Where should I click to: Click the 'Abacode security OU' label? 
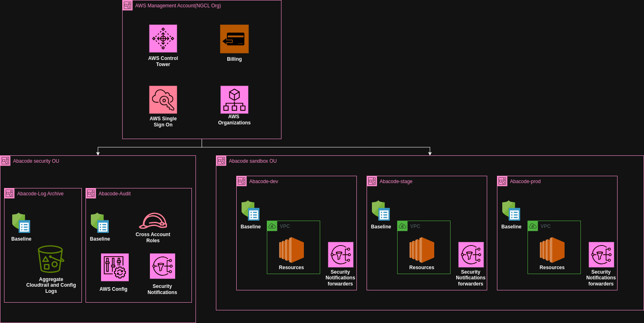coord(36,161)
